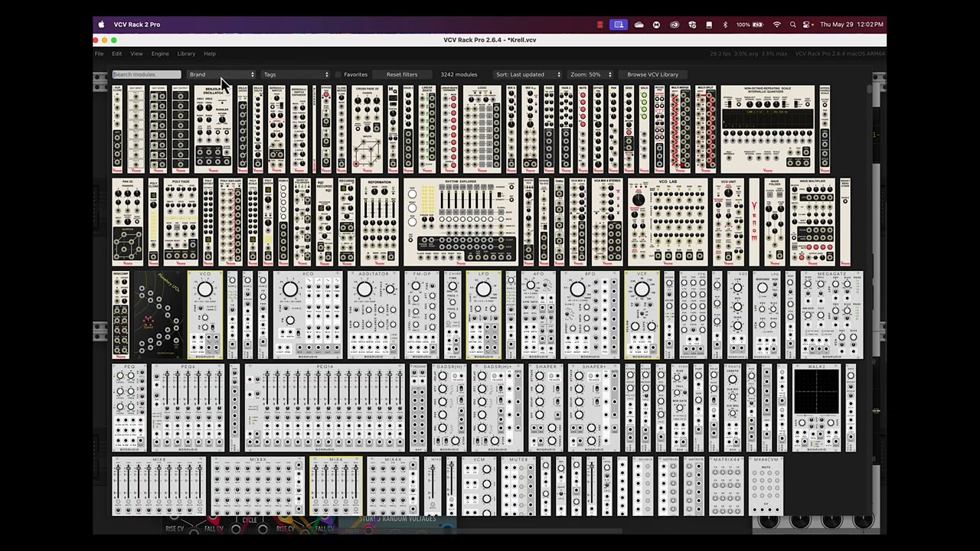Select the VCO Lab module
Viewport: 980px width, 551px height.
coord(668,222)
